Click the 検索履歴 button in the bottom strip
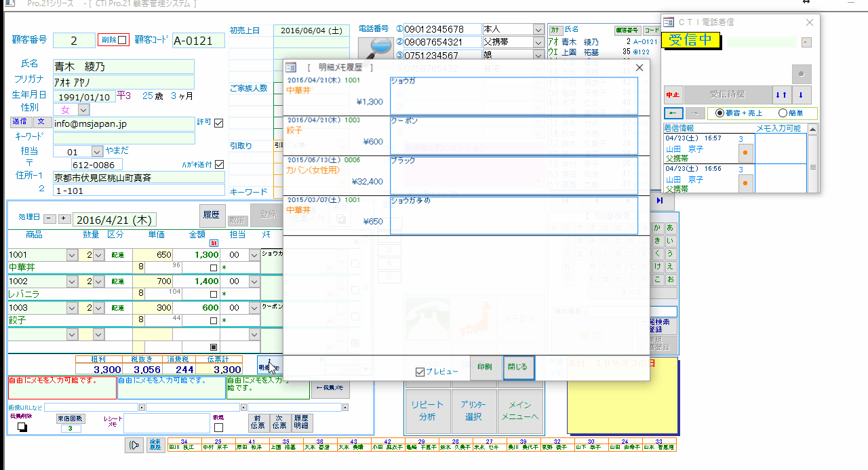The width and height of the screenshot is (868, 470). tap(155, 445)
